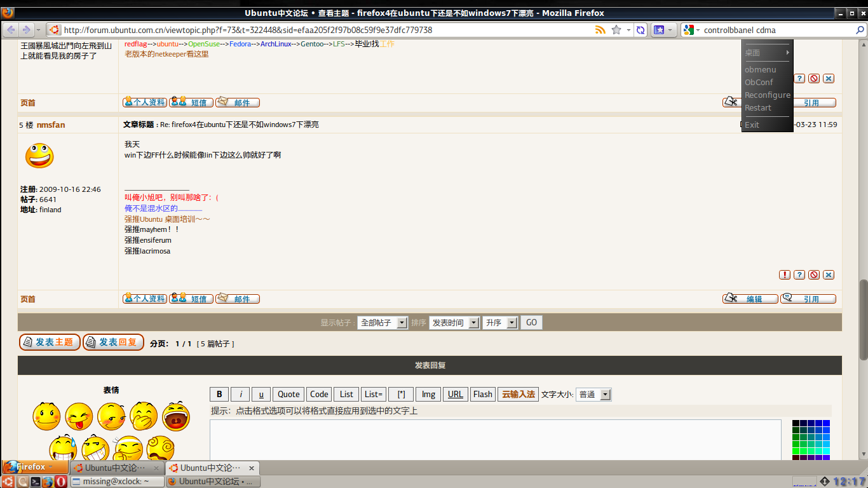Toggle underline with the u button
This screenshot has height=488, width=868.
coord(261,394)
